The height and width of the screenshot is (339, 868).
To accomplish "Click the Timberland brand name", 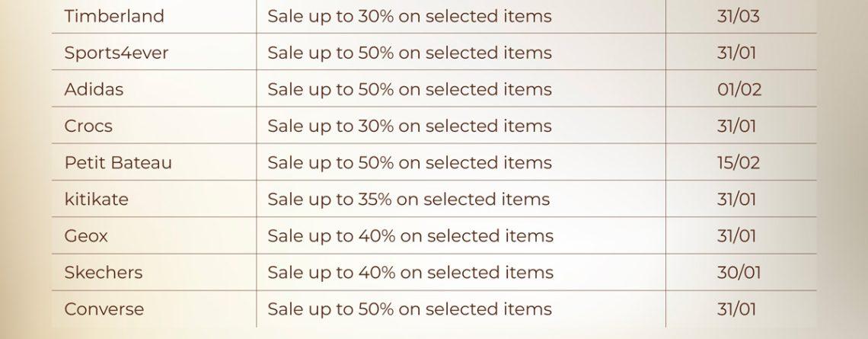I will [x=114, y=16].
